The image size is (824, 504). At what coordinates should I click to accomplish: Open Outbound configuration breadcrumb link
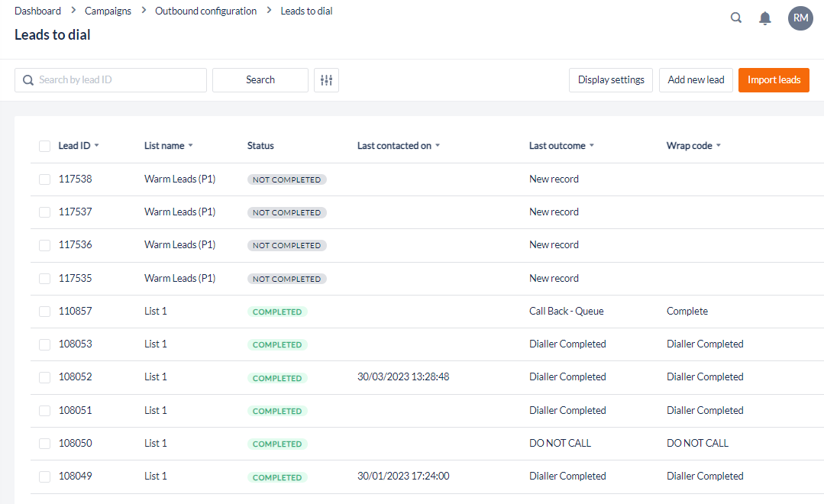point(205,11)
